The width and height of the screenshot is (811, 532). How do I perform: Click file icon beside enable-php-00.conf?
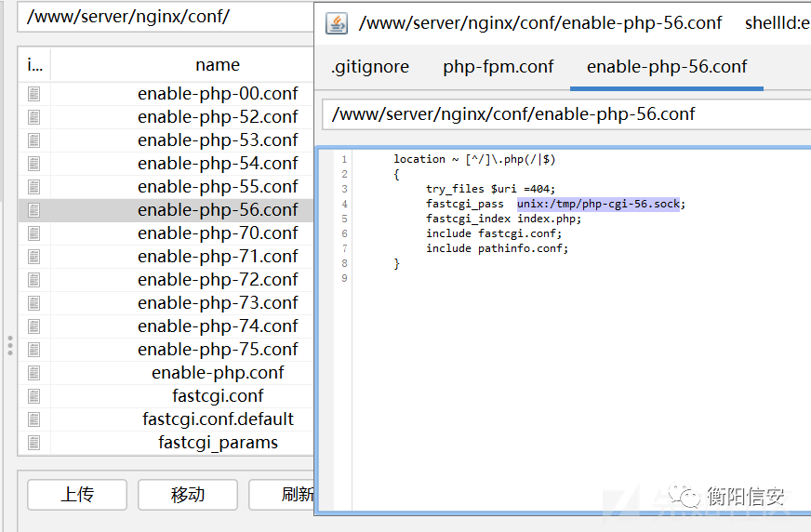click(x=33, y=94)
